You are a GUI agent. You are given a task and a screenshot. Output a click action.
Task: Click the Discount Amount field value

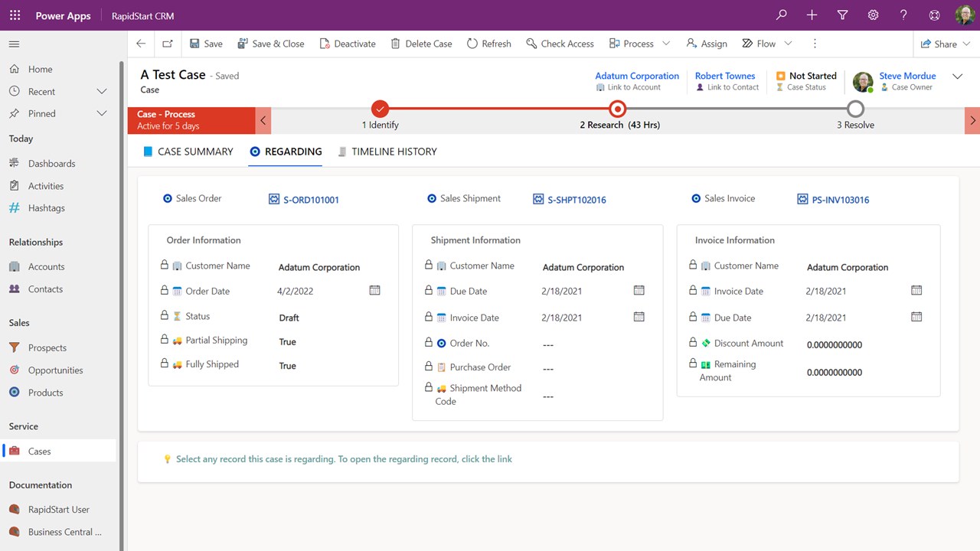click(x=835, y=344)
